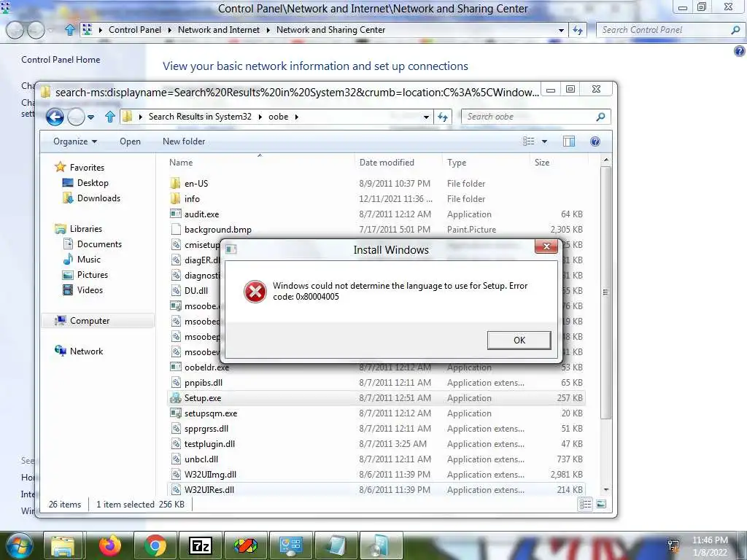This screenshot has width=747, height=560.
Task: Select setupsqm.exe file
Action: [211, 413]
